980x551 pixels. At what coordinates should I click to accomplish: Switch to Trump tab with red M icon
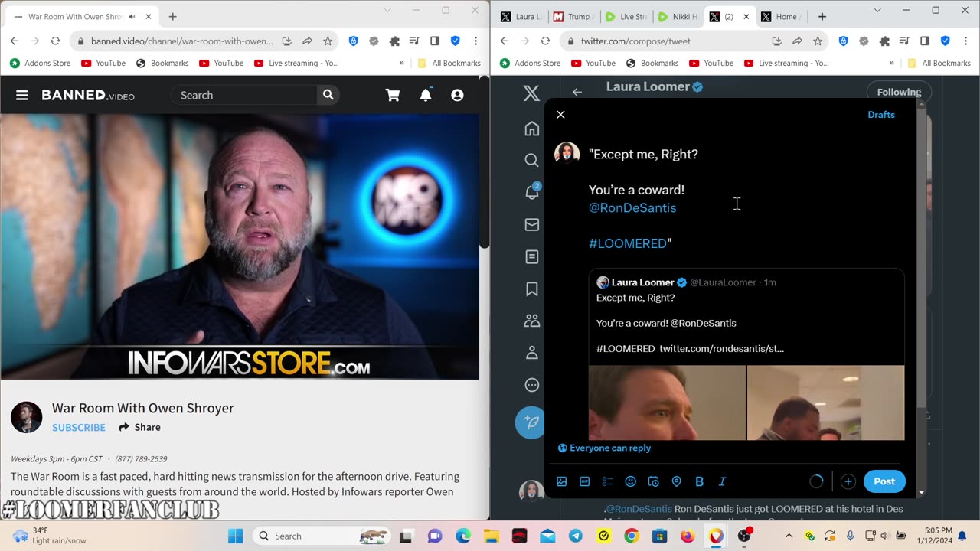click(573, 16)
